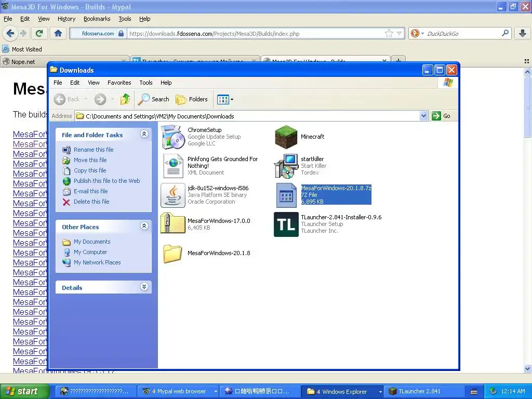Screen dimensions: 532x399
Task: Open the Most Visited bookmarks folder
Action: pyautogui.click(x=22, y=49)
